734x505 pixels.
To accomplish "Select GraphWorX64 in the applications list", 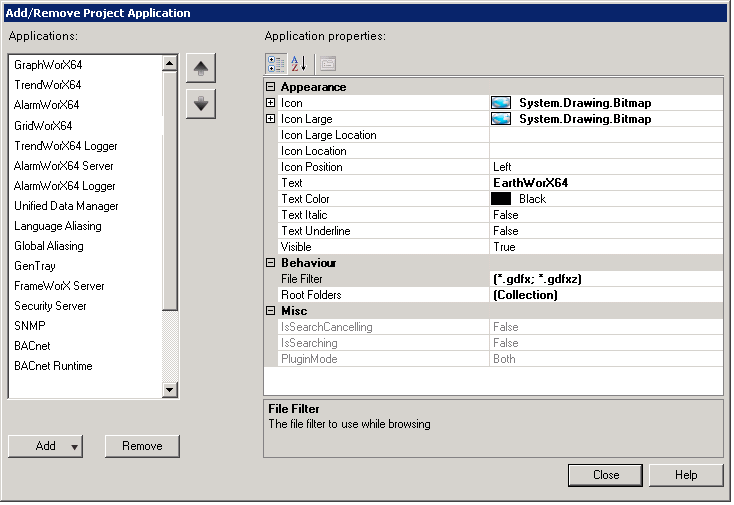I will pos(48,65).
